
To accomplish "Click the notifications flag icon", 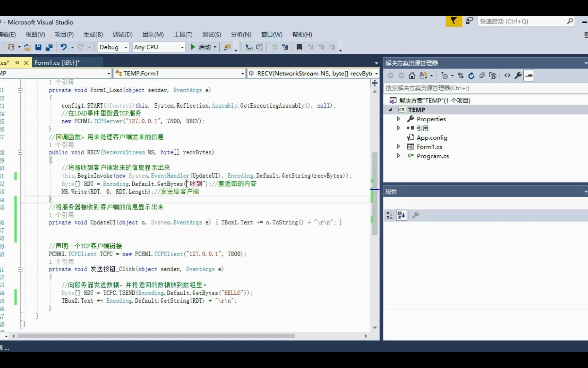I will [x=454, y=21].
